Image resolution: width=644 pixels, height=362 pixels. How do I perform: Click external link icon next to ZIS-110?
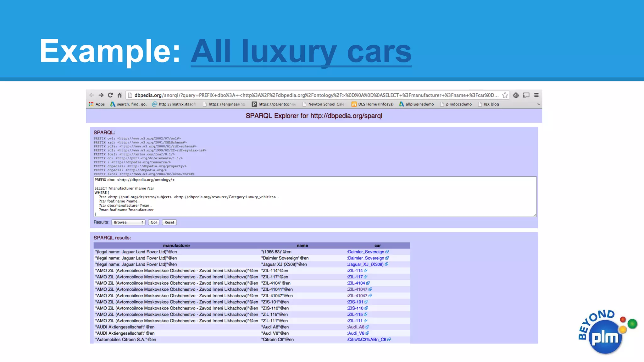coord(366,308)
